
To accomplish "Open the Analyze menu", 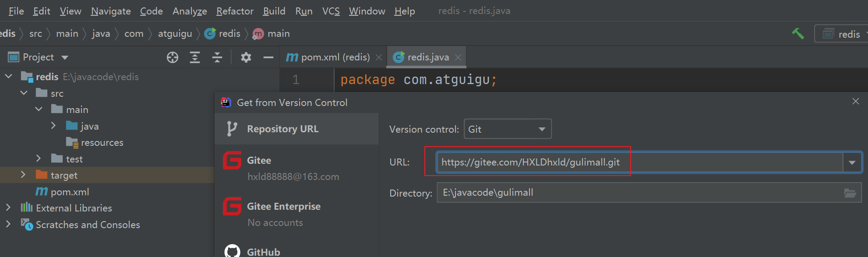I will tap(190, 11).
